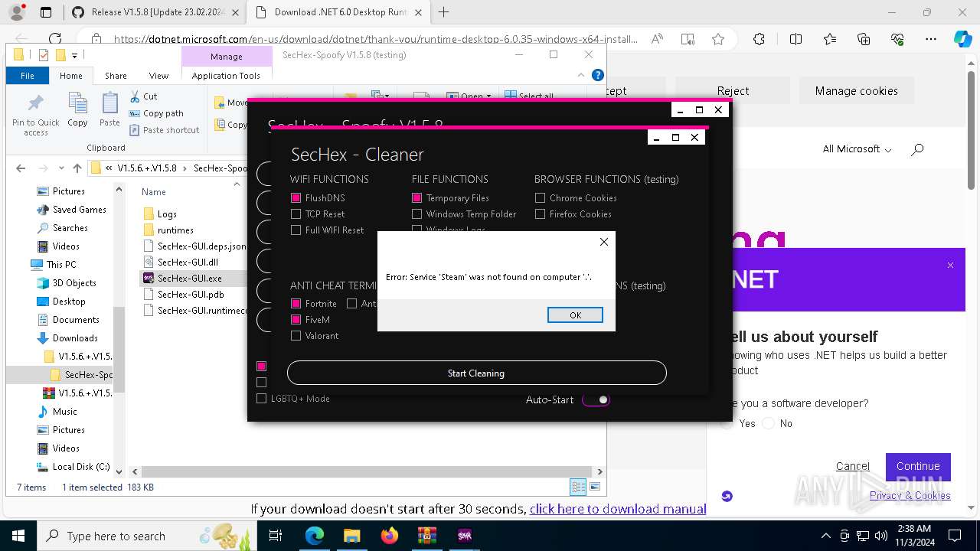Toggle the Auto-Start switch

point(596,399)
